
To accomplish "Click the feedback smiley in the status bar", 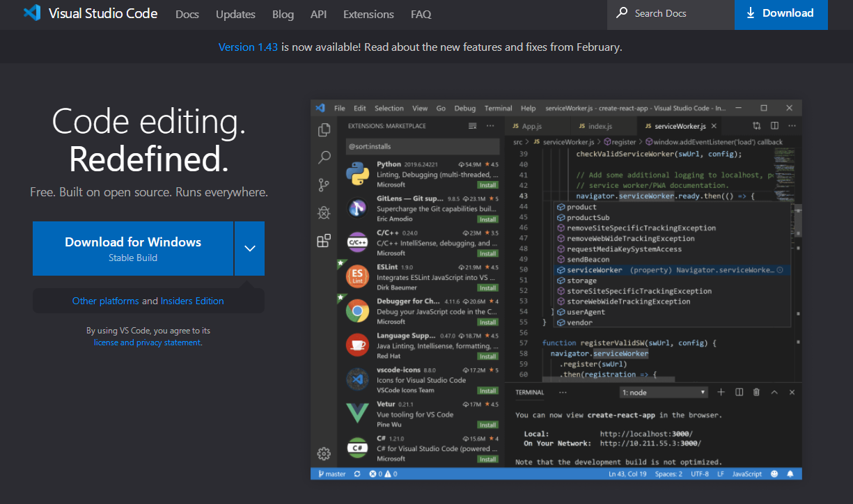I will click(774, 474).
